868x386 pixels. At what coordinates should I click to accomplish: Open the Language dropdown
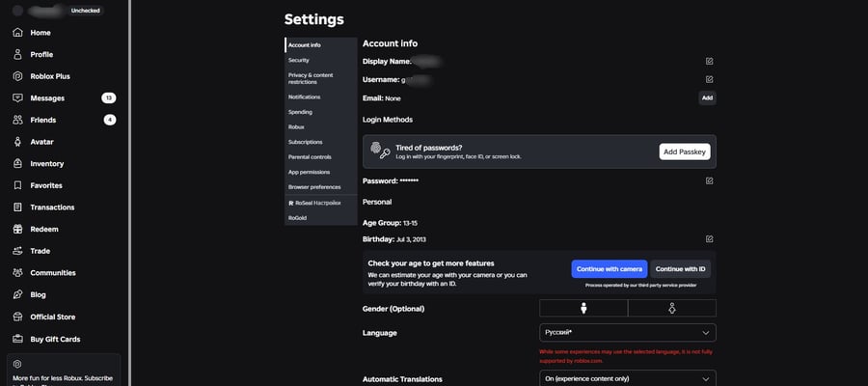(628, 333)
